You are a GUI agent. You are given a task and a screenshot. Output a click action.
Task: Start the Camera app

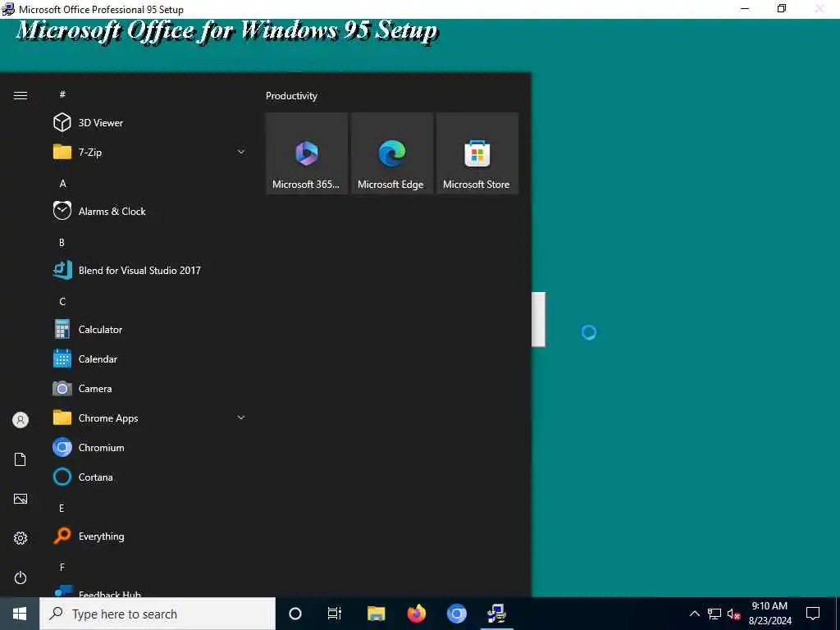148,388
